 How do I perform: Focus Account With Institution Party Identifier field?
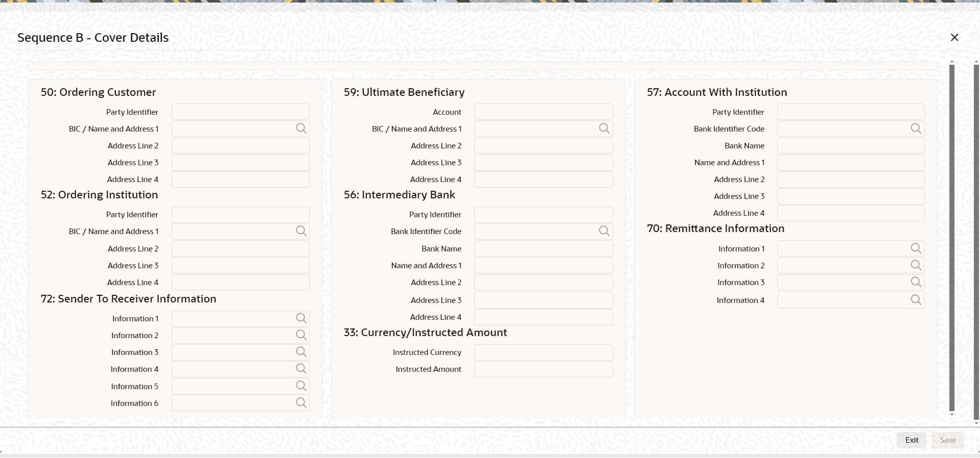point(851,112)
